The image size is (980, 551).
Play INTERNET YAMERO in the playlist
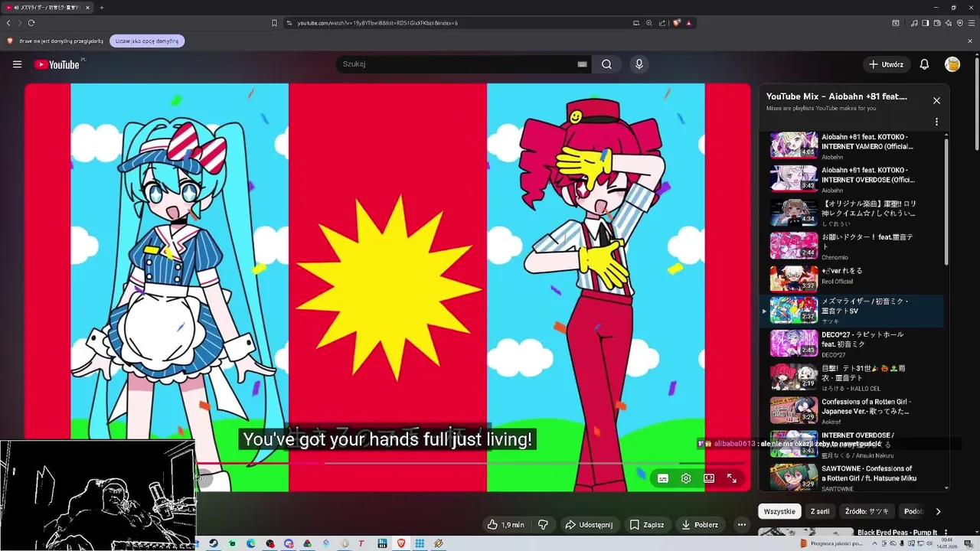coord(851,145)
